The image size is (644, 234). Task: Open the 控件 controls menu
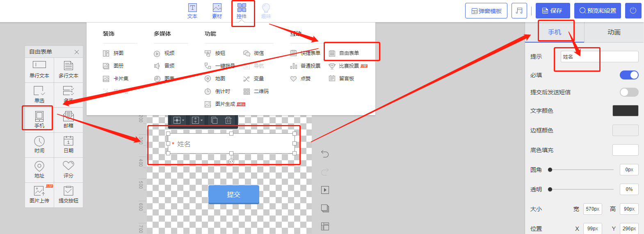242,11
